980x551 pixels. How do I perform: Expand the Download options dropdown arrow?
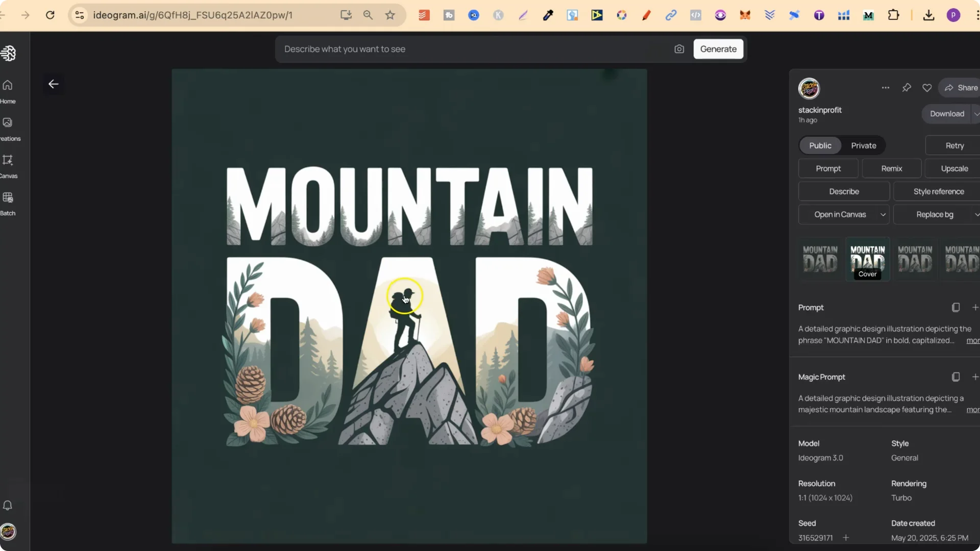click(x=976, y=113)
